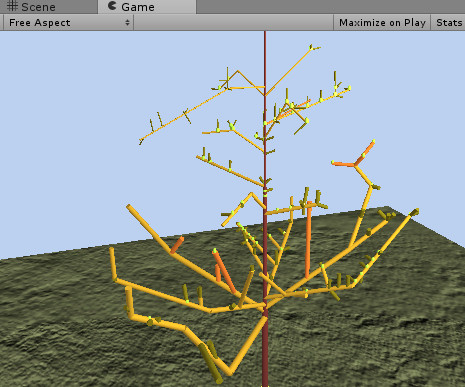Screen dimensions: 465x387
Task: Toggle the Stats overlay button
Action: point(448,23)
